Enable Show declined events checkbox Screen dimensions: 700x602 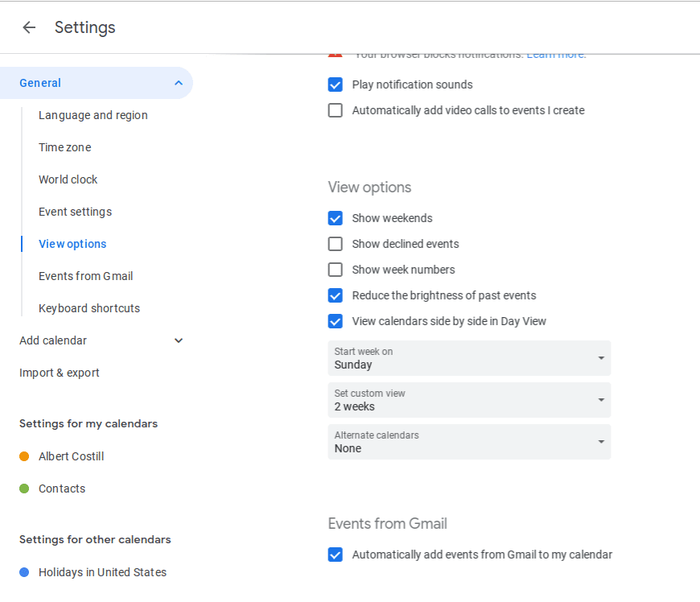pyautogui.click(x=336, y=244)
